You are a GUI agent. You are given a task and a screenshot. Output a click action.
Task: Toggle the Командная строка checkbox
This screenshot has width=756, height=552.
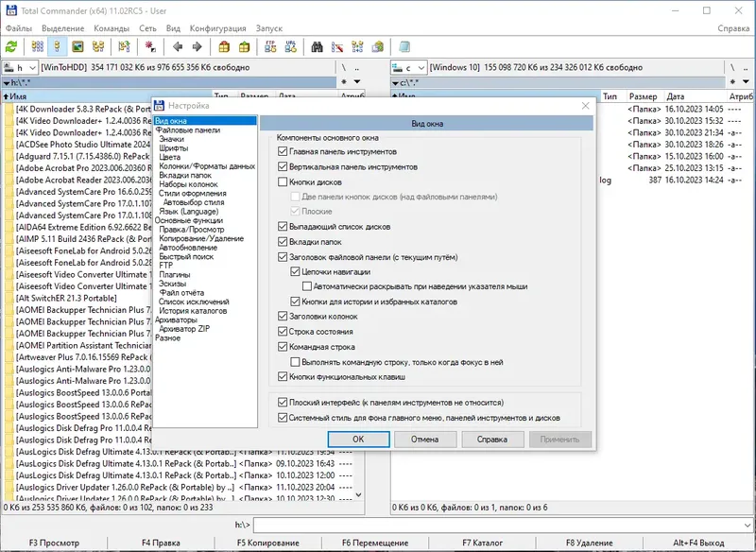pos(283,347)
